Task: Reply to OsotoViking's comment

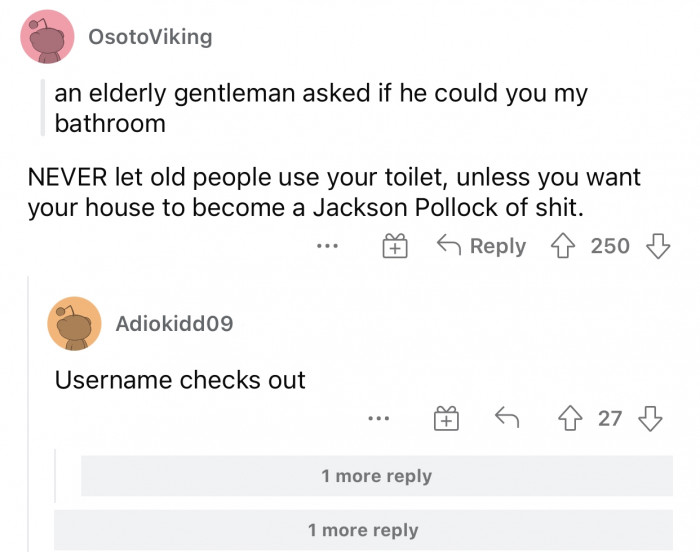Action: pyautogui.click(x=482, y=245)
